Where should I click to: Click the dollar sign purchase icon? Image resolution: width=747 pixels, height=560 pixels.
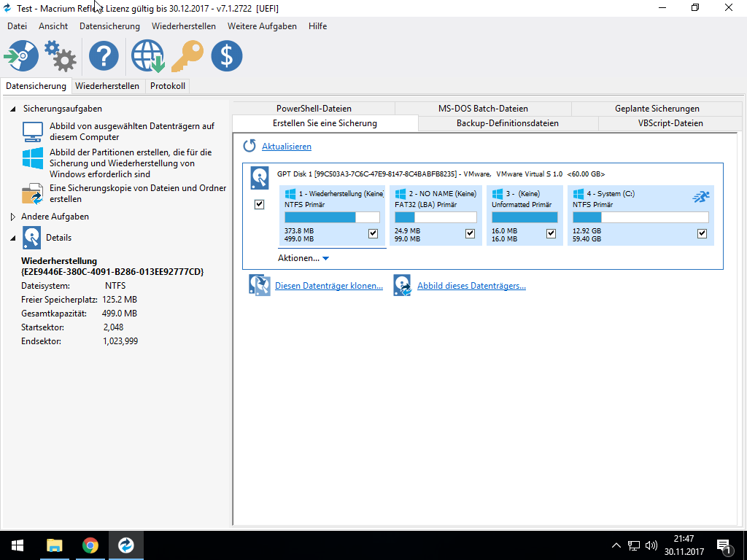[x=227, y=55]
